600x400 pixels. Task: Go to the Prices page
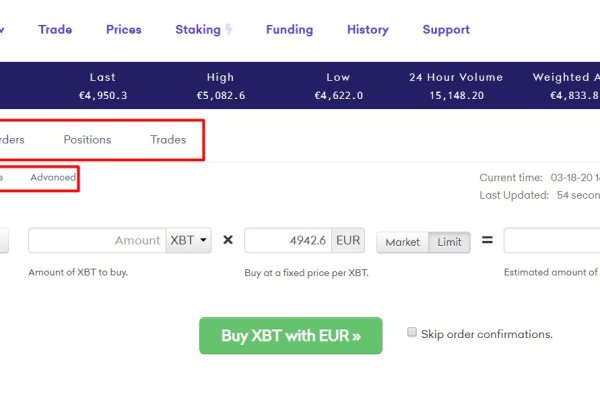point(124,30)
